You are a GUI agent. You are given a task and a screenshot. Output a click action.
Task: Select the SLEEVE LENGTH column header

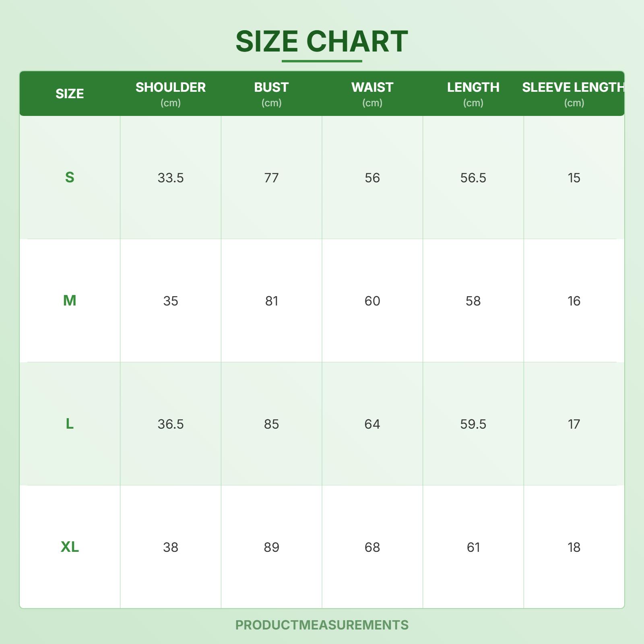pos(573,88)
